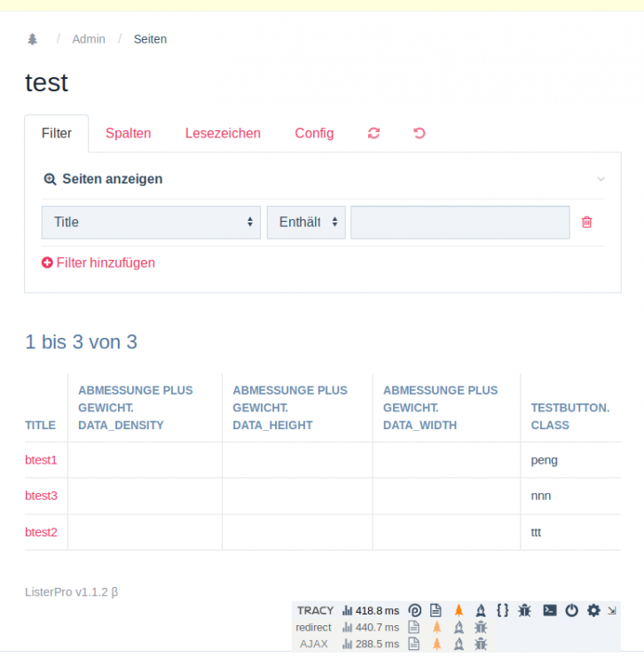The image size is (644, 665).
Task: Click the curly braces icon in Tracy bar
Action: (x=502, y=610)
